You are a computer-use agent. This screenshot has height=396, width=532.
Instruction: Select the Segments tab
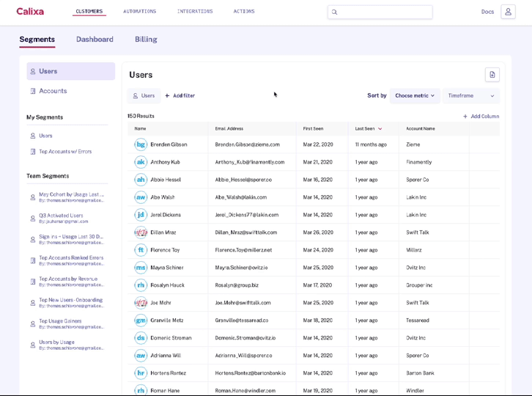pyautogui.click(x=37, y=40)
